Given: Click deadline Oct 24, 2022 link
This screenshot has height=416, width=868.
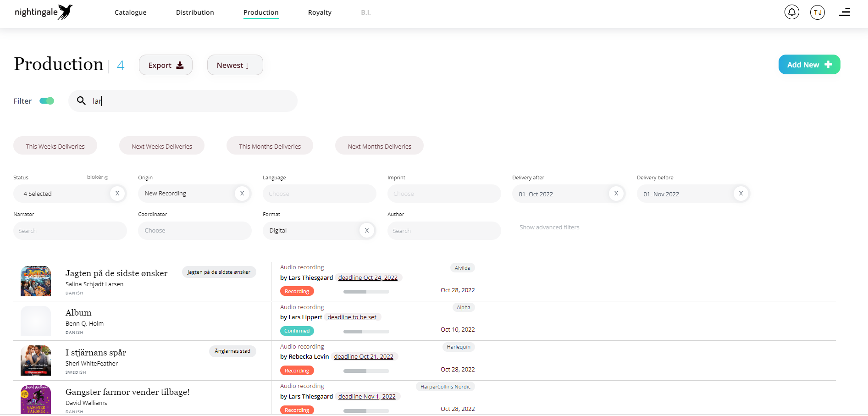Looking at the screenshot, I should [368, 277].
